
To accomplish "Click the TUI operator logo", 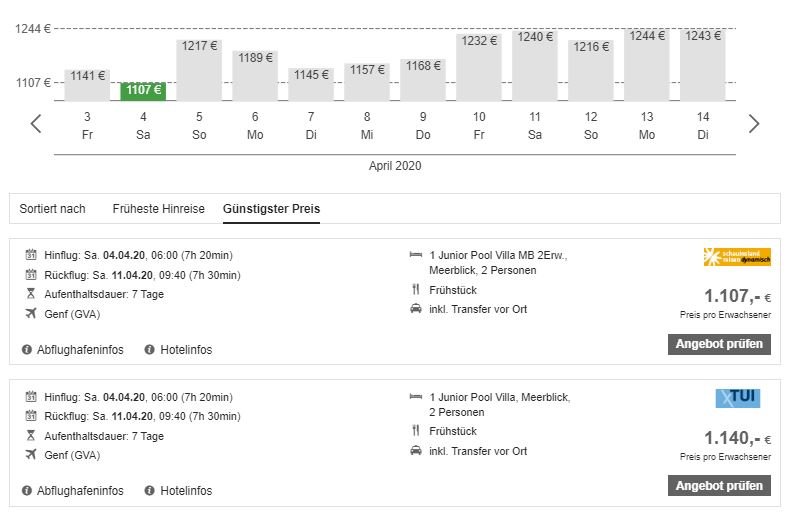I will (737, 398).
